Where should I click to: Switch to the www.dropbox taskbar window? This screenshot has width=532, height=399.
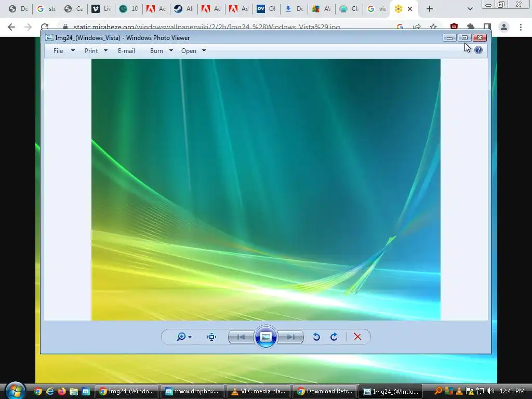click(x=192, y=392)
